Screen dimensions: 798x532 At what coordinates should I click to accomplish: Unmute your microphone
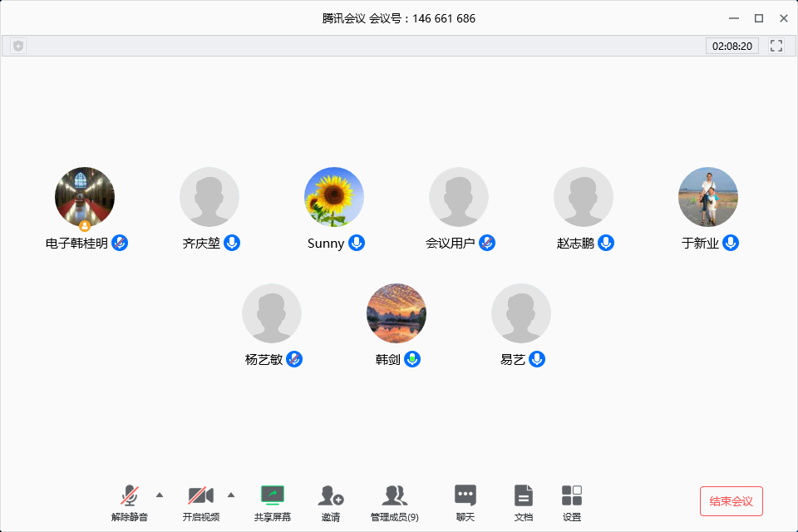coord(130,496)
